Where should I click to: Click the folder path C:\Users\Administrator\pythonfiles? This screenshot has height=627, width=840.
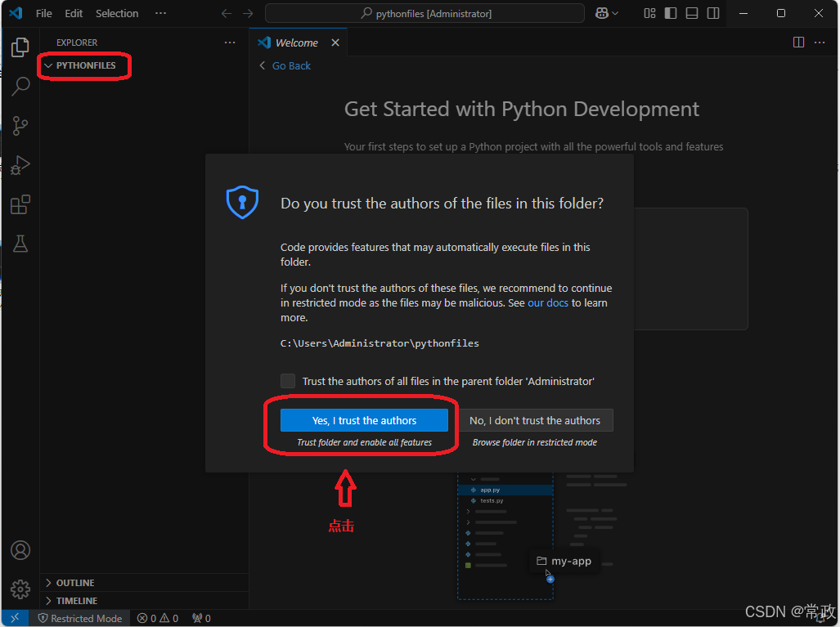[x=380, y=343]
